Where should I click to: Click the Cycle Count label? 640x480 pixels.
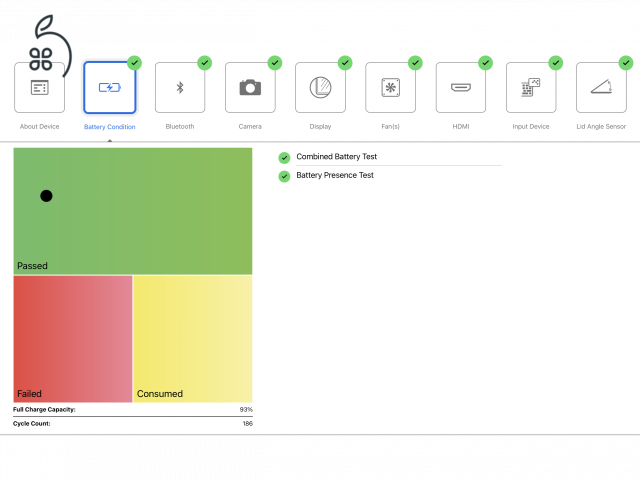click(31, 424)
